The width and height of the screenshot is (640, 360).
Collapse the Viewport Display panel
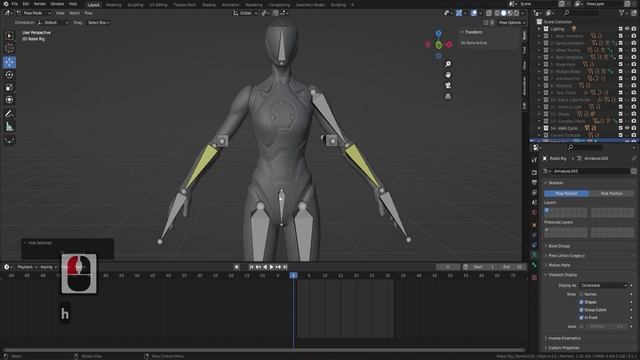point(562,275)
